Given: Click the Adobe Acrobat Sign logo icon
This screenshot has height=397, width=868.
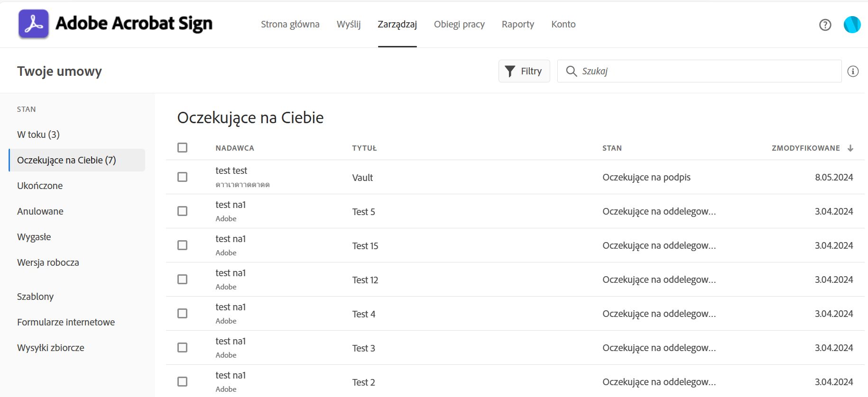Looking at the screenshot, I should pos(34,24).
